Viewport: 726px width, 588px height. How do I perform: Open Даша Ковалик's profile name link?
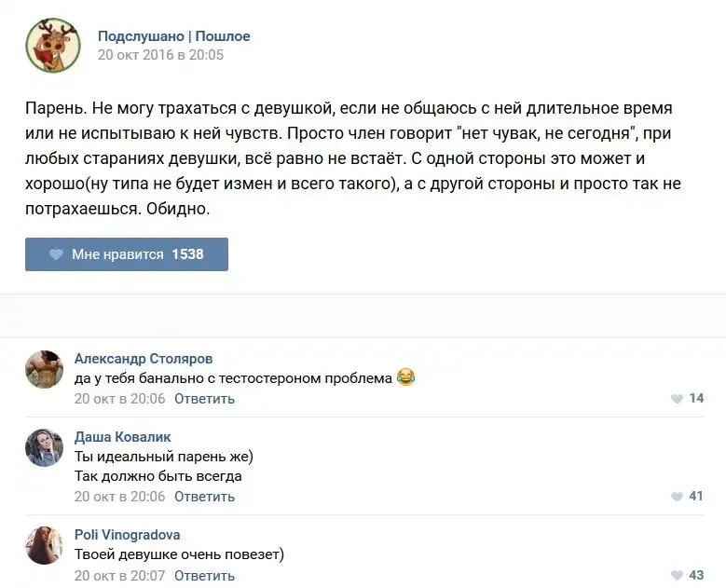(123, 437)
